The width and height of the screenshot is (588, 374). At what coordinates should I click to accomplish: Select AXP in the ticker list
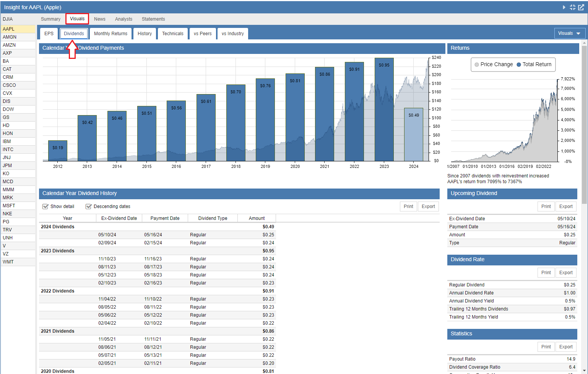18,53
